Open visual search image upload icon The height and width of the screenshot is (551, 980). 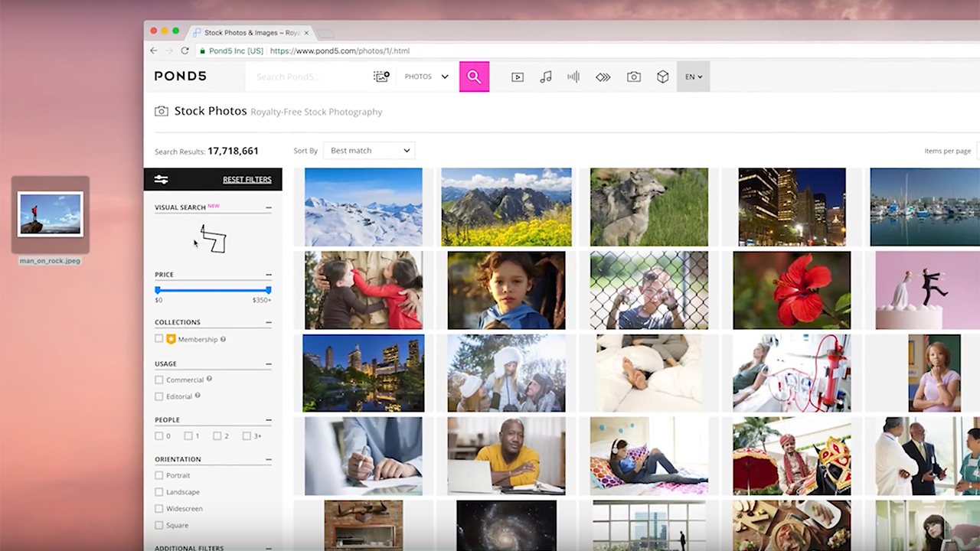click(381, 77)
